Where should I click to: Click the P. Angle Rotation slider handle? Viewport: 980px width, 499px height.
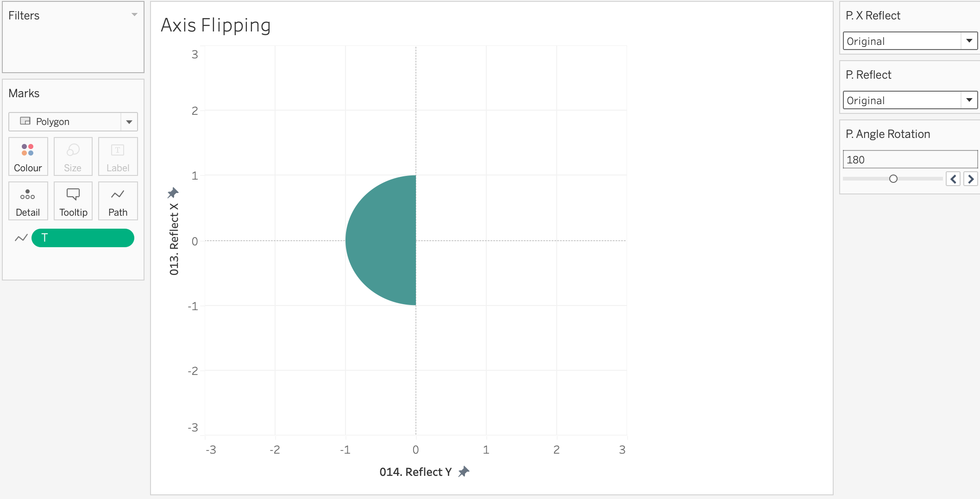tap(893, 179)
